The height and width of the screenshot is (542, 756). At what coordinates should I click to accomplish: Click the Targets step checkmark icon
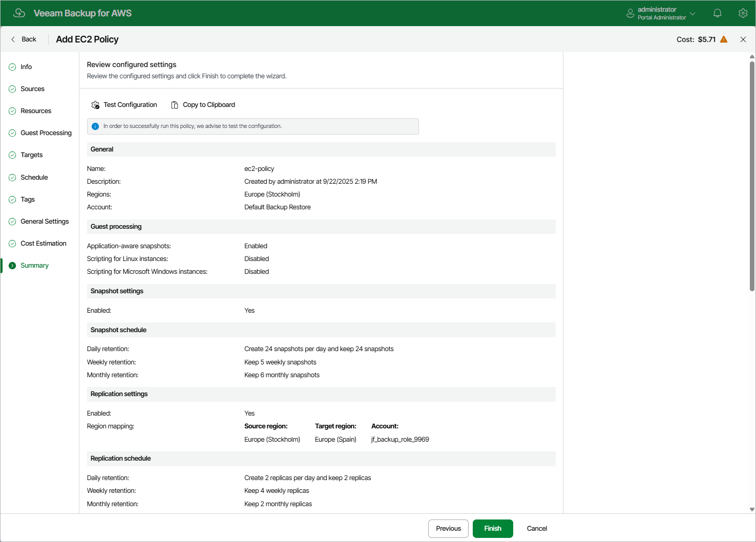pyautogui.click(x=12, y=155)
